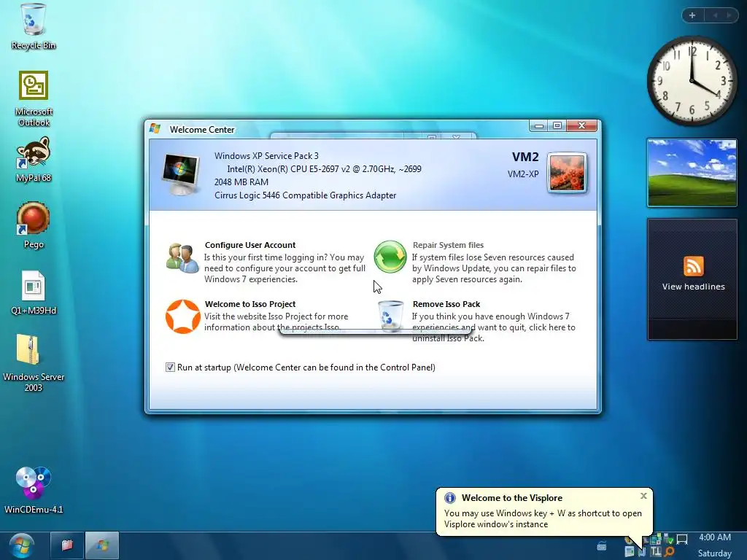
Task: Select the Pego red ball icon
Action: click(x=34, y=225)
